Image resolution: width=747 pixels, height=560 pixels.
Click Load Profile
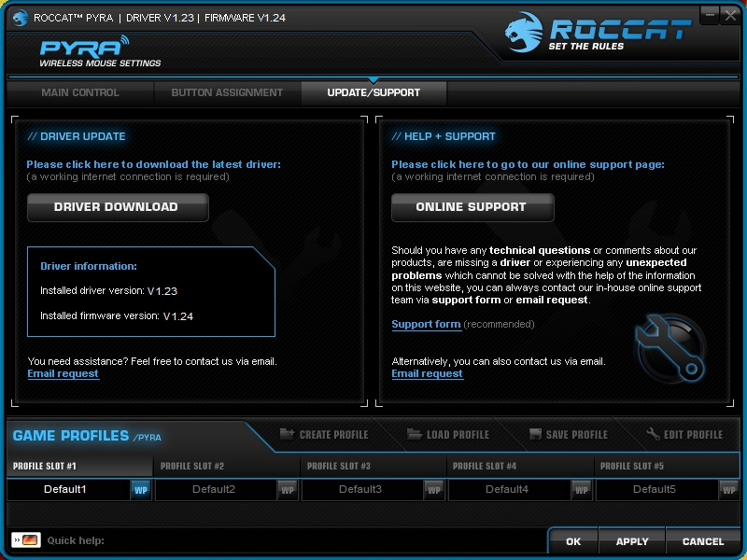[448, 434]
